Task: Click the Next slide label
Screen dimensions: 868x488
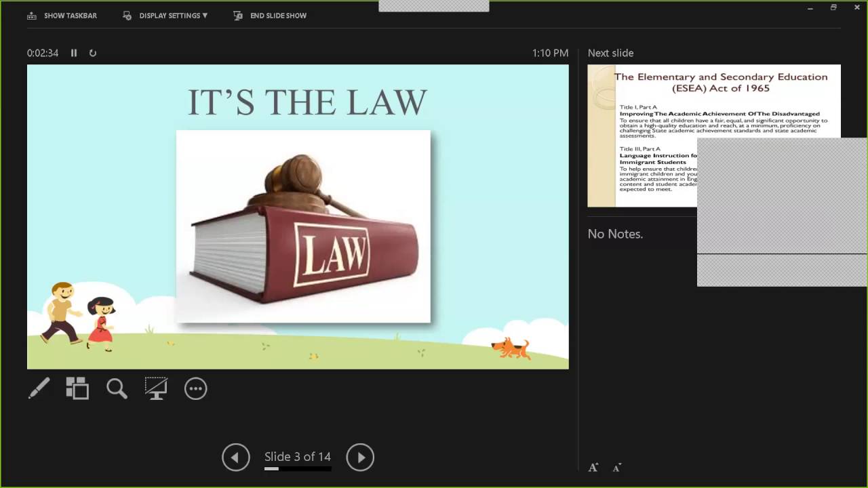Action: coord(610,53)
